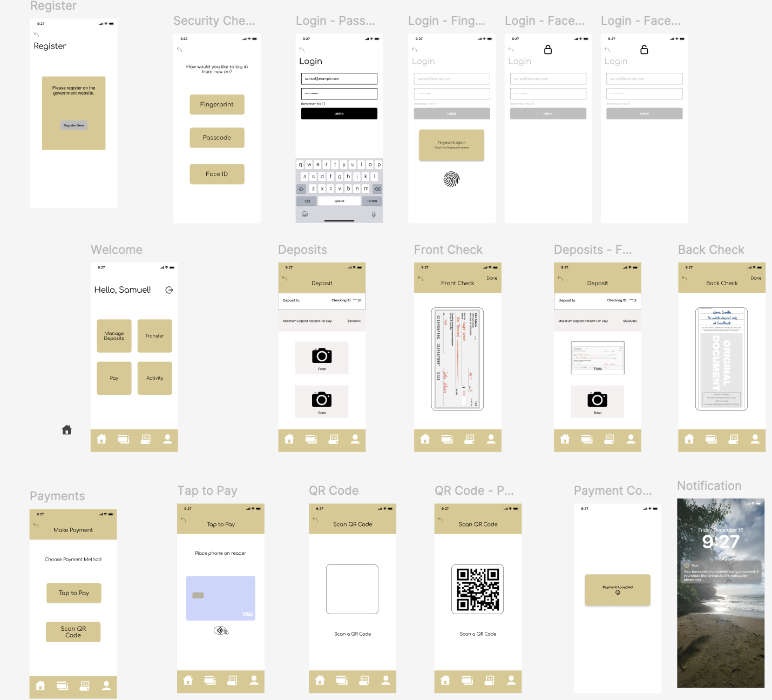Toggle Remember Me checkbox on password login screen

coord(323,104)
